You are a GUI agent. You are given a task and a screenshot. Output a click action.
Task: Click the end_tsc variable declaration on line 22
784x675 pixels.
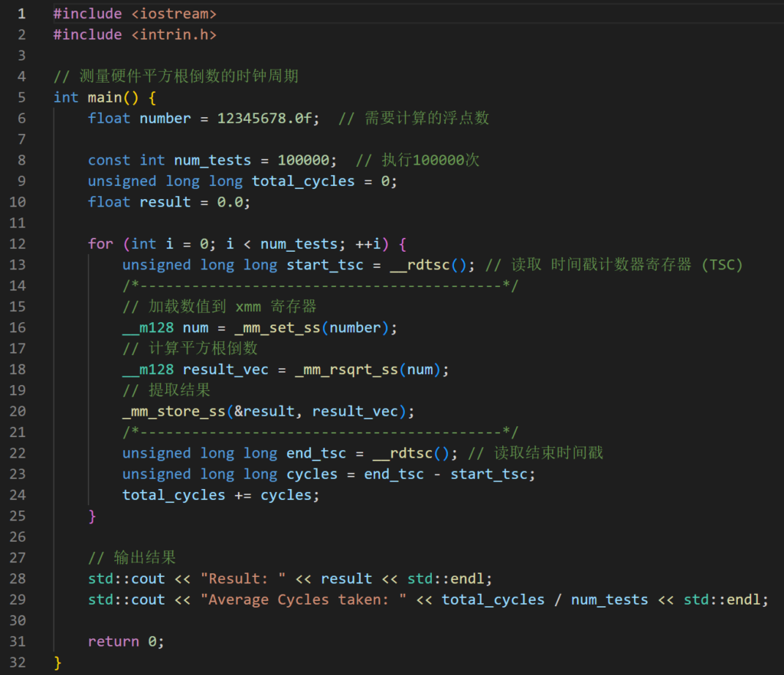pos(316,453)
